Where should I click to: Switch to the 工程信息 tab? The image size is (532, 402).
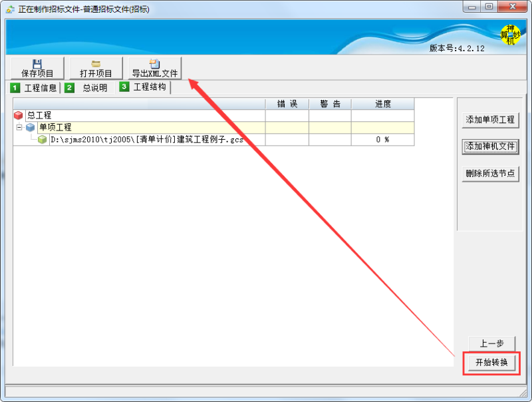click(35, 88)
